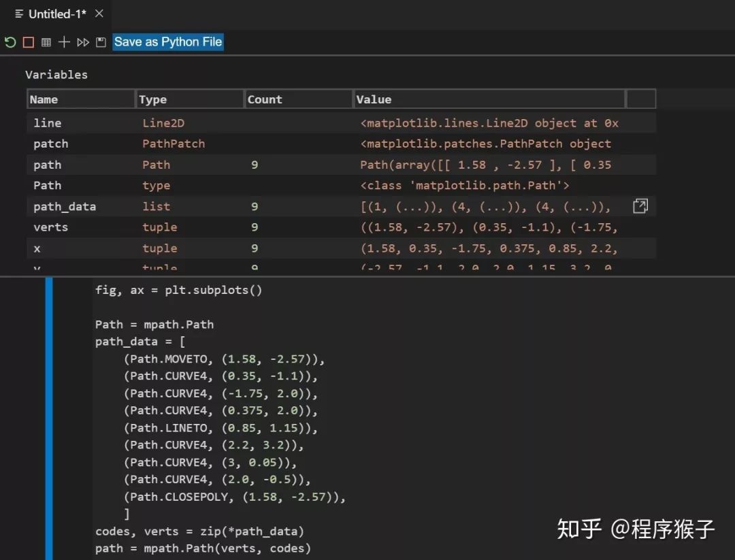Click the Path.LINETO code line
This screenshot has width=735, height=560.
pyautogui.click(x=220, y=428)
